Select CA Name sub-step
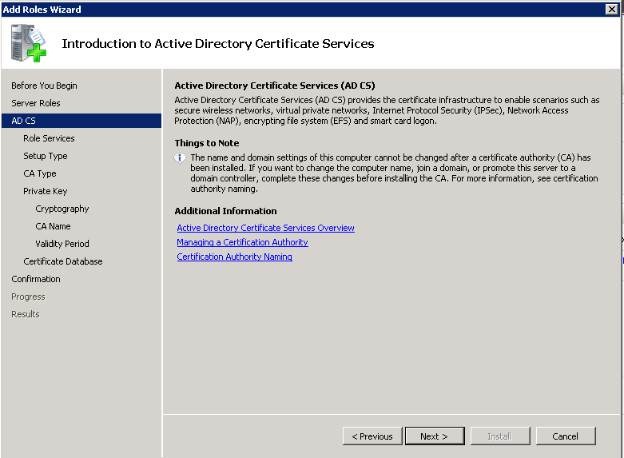 (53, 226)
